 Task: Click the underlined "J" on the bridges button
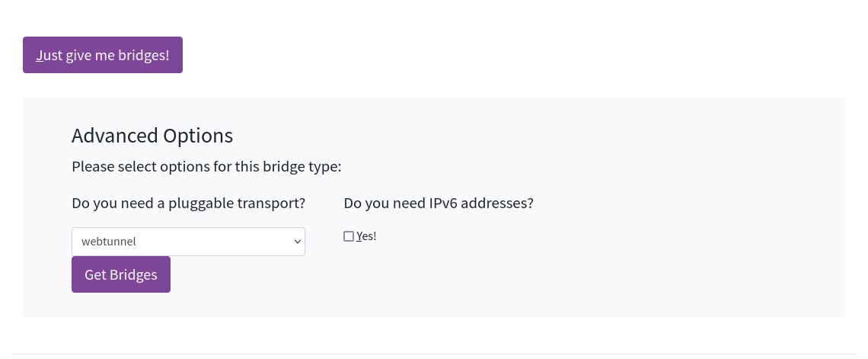click(x=39, y=56)
